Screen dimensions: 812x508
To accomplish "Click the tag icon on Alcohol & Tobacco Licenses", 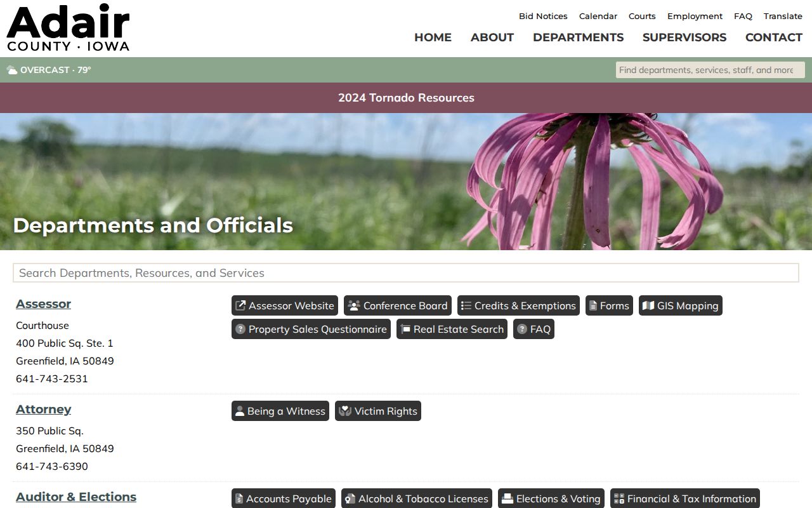I will coord(350,498).
